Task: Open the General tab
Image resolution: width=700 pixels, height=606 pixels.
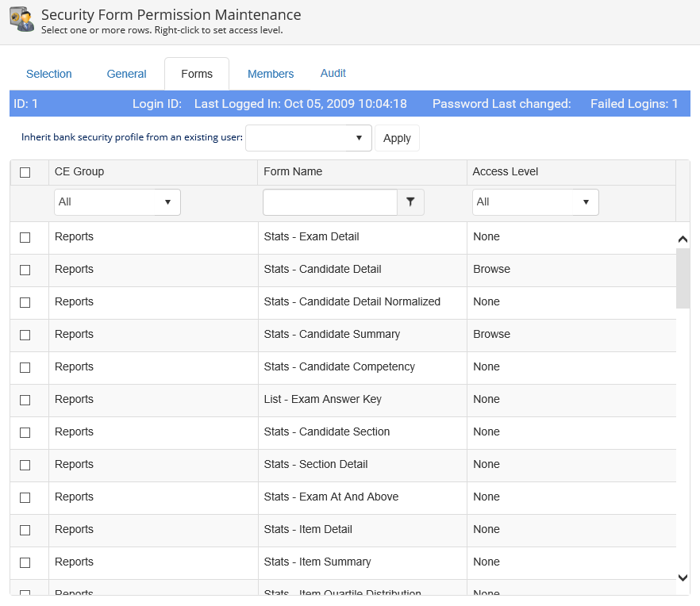Action: tap(127, 74)
